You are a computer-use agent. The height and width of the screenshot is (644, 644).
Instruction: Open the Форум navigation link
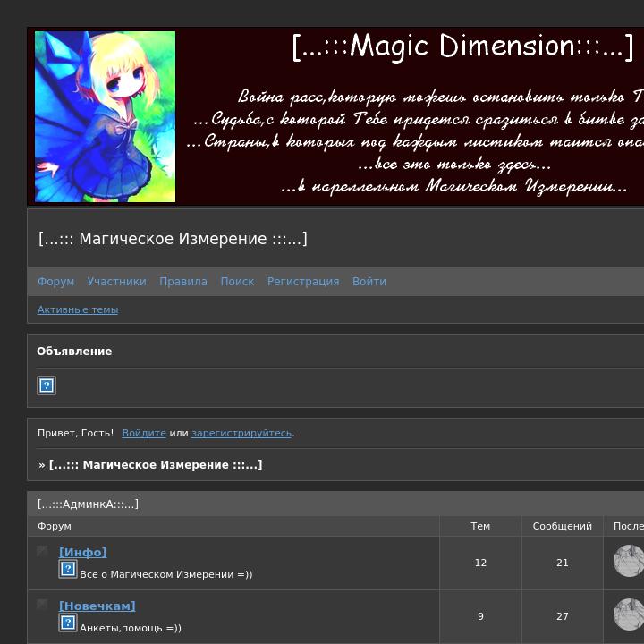55,282
